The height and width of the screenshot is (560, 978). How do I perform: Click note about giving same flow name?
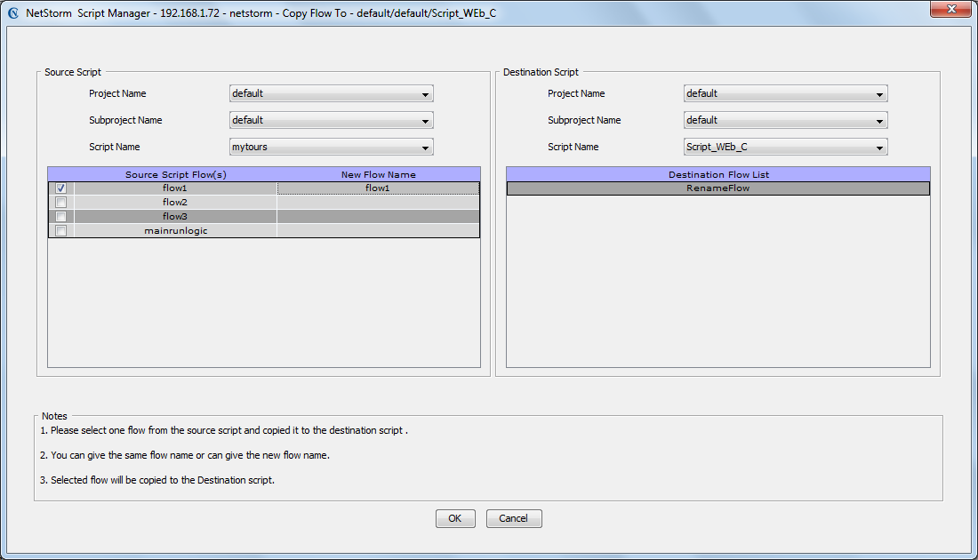pos(185,455)
